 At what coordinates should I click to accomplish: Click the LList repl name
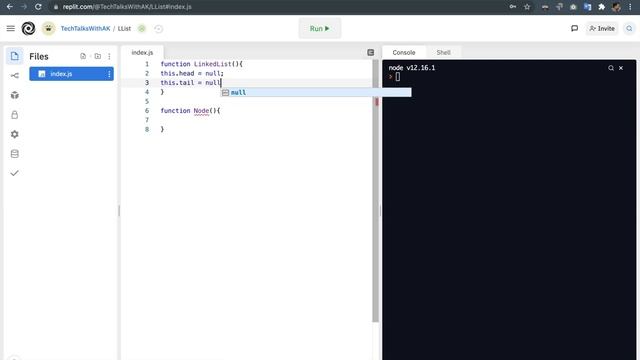point(124,29)
